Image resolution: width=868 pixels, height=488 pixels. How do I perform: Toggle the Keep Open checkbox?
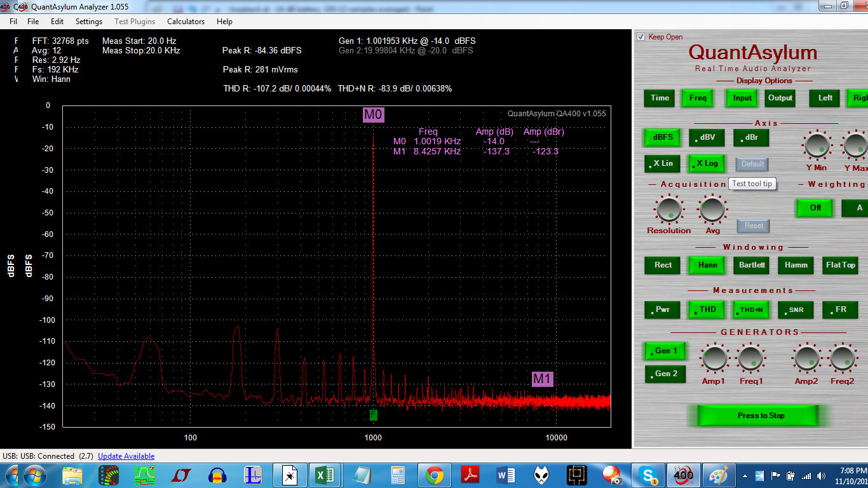point(641,37)
